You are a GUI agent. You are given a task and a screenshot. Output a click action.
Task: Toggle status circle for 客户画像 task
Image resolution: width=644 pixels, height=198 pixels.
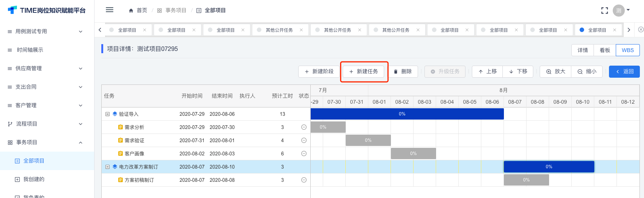(304, 154)
